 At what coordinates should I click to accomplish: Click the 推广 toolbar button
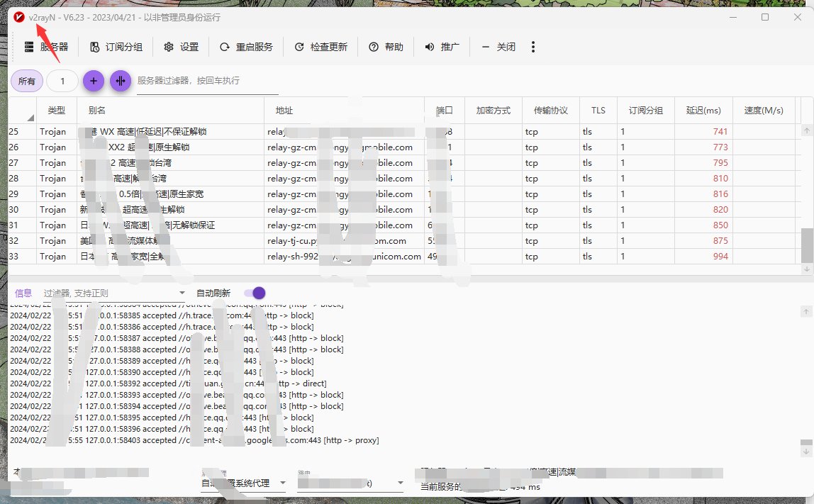point(442,47)
